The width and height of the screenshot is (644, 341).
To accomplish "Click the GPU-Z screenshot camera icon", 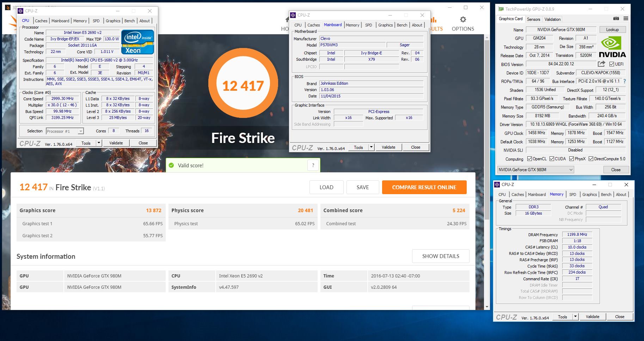I will point(616,19).
